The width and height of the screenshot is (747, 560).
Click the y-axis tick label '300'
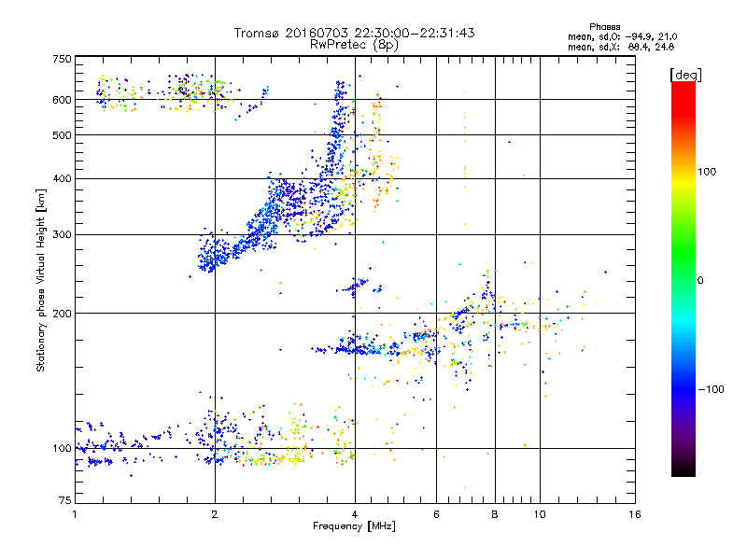[62, 234]
